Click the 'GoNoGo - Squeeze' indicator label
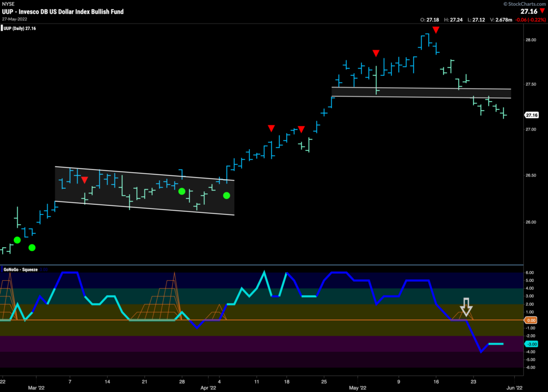Image resolution: width=548 pixels, height=392 pixels. coord(21,270)
